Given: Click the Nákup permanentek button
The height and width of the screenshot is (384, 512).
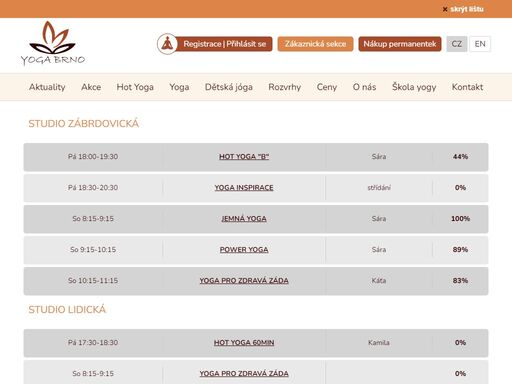Looking at the screenshot, I should [x=400, y=44].
